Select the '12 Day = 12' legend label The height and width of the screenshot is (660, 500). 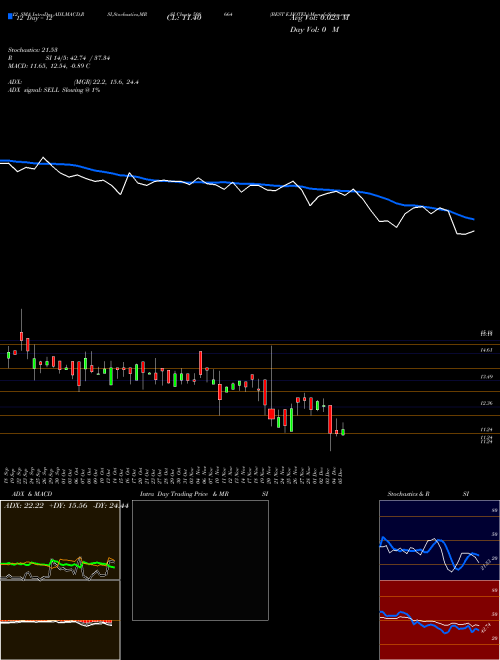point(33,18)
